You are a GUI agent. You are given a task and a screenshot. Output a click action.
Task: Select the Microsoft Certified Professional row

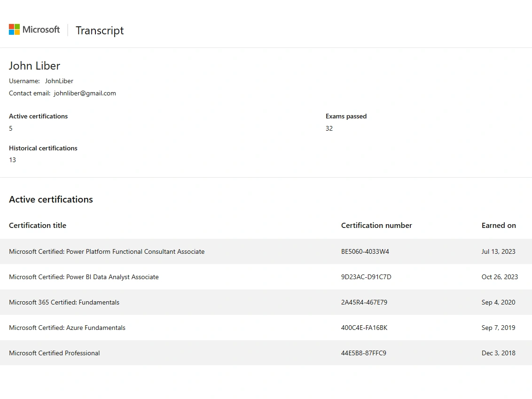click(55, 353)
